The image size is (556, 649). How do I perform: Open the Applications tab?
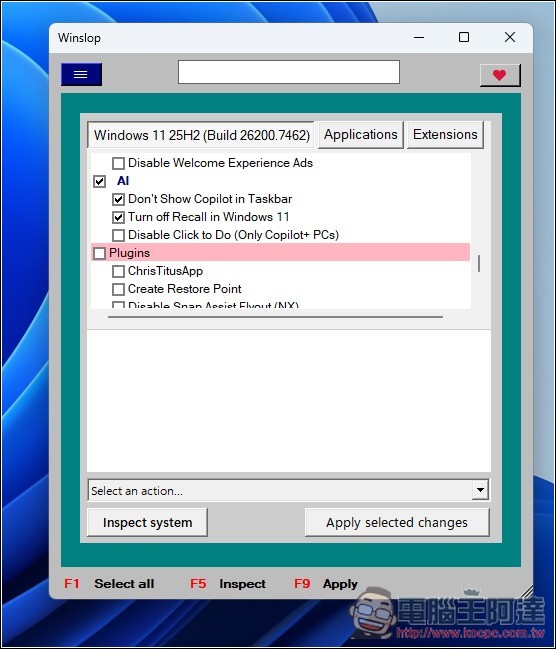point(361,135)
